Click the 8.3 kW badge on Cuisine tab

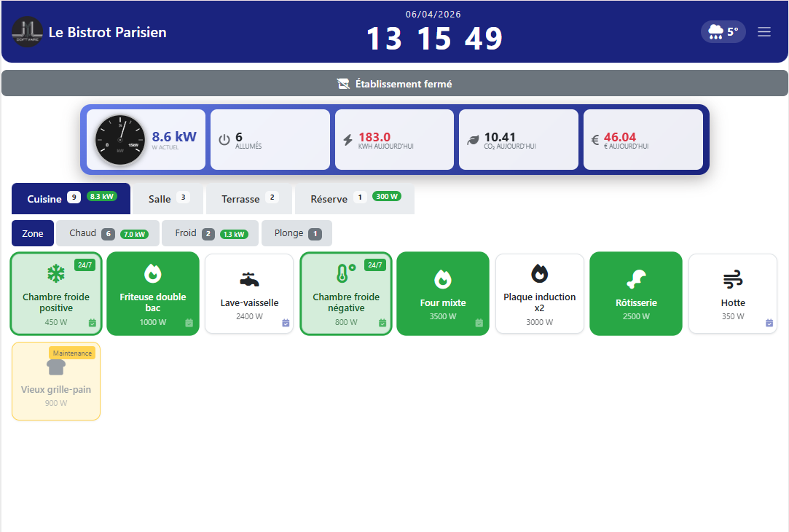pyautogui.click(x=102, y=196)
